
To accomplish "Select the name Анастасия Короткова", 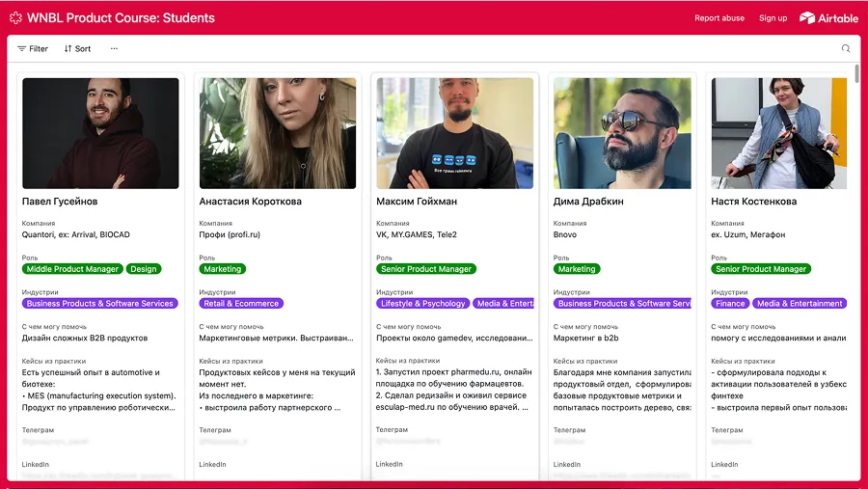I will point(250,202).
